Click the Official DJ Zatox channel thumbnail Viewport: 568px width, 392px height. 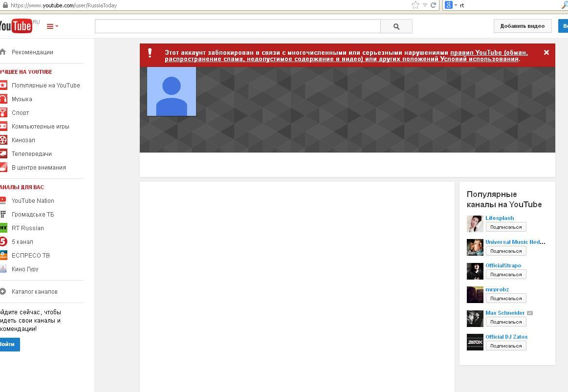pos(475,342)
